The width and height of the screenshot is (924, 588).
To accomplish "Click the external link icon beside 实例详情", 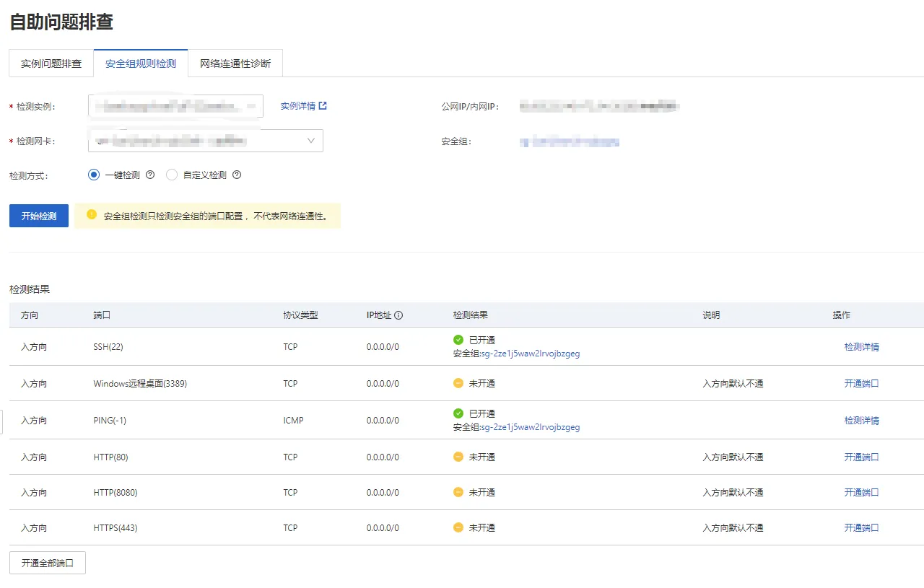I will [x=323, y=106].
